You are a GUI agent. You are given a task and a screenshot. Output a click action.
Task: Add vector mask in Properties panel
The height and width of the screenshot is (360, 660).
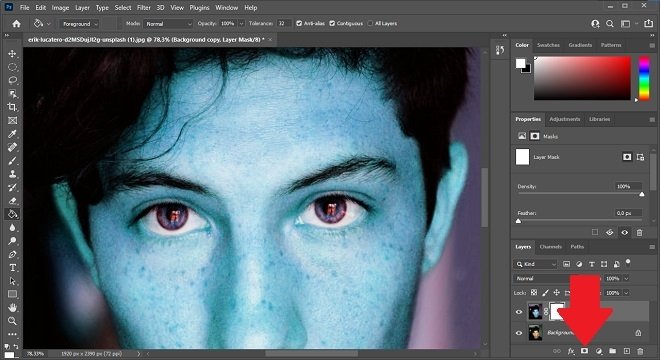[x=640, y=157]
